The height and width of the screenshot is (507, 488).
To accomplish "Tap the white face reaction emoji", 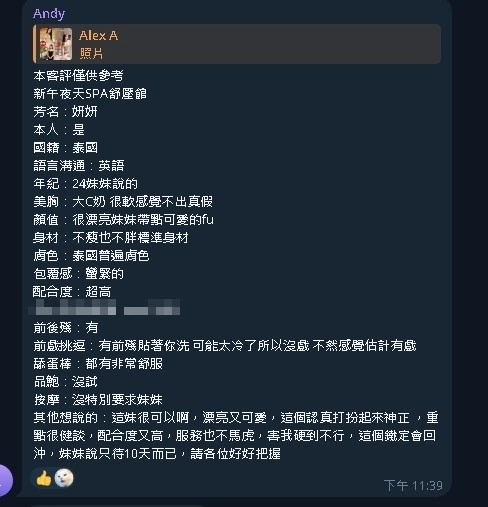I will point(64,478).
